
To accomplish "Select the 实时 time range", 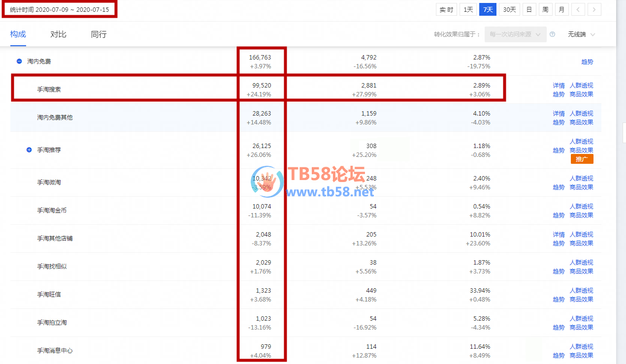I will tap(446, 9).
